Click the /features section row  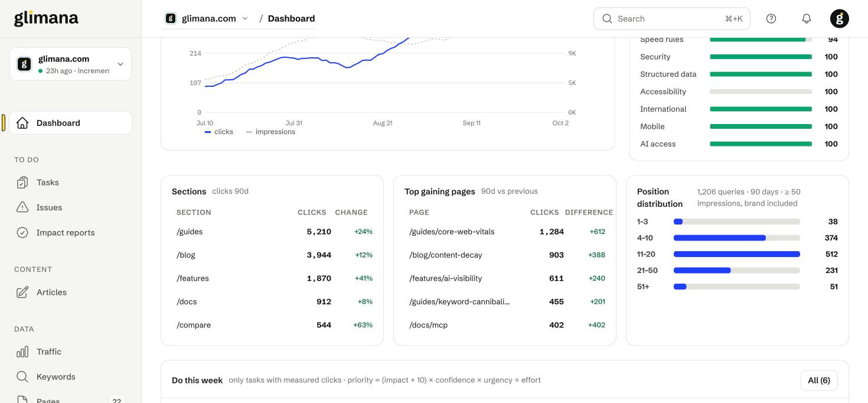coord(272,278)
